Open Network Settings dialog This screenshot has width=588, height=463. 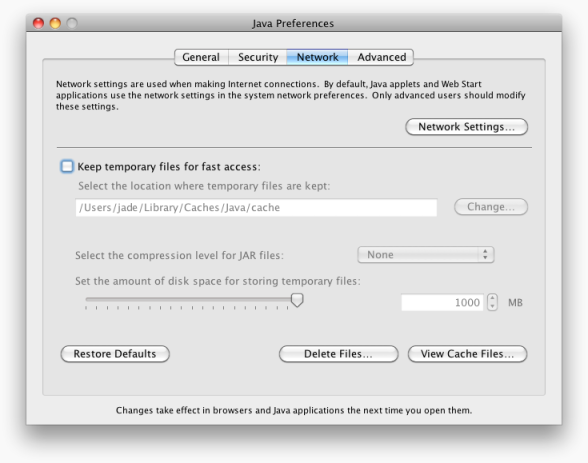466,127
